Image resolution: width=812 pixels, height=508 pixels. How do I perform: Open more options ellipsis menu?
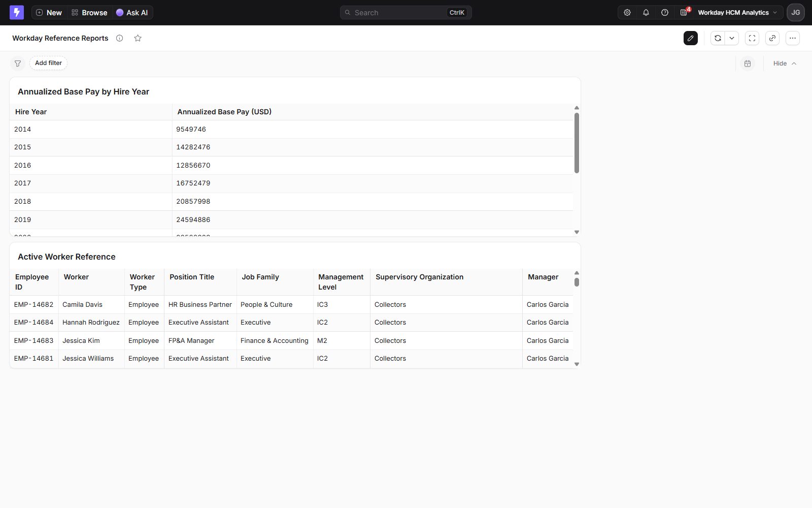click(793, 38)
